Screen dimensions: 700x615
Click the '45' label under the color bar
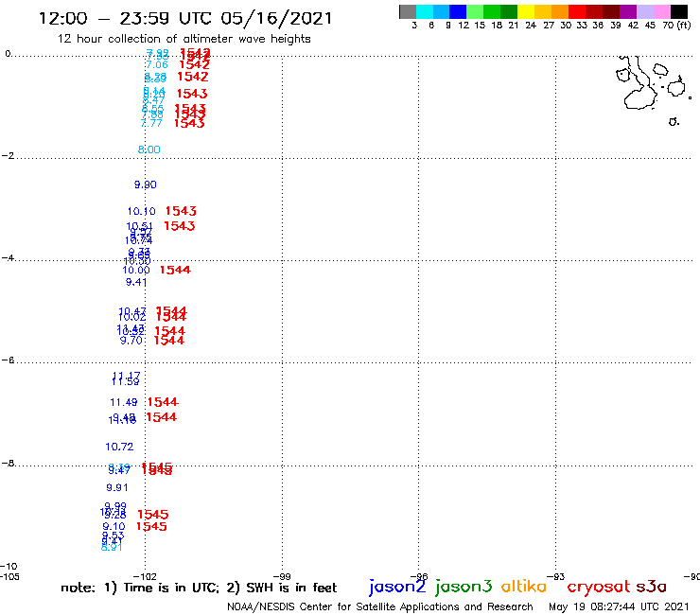pyautogui.click(x=650, y=26)
